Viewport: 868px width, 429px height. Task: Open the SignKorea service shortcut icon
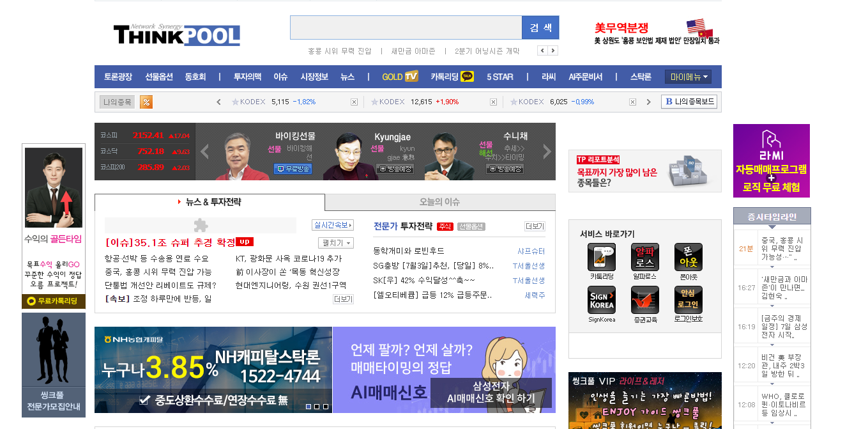pos(601,300)
